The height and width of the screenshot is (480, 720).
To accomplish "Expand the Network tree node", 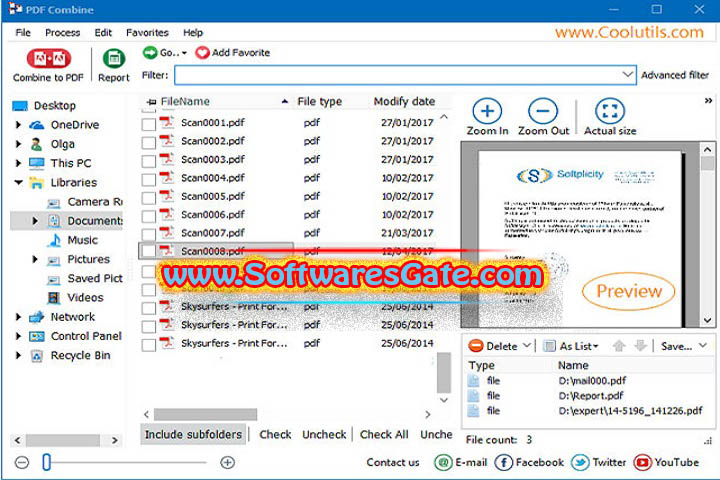I will 18,317.
